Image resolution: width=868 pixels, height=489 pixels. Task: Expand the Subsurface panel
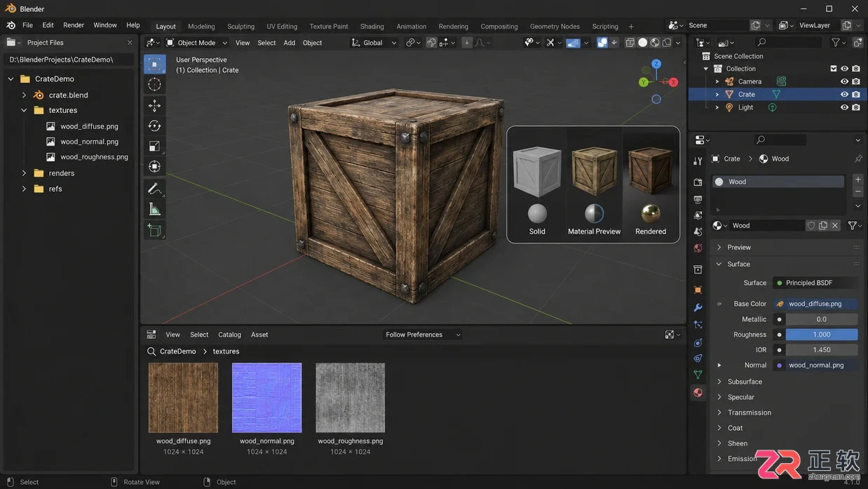pyautogui.click(x=719, y=382)
